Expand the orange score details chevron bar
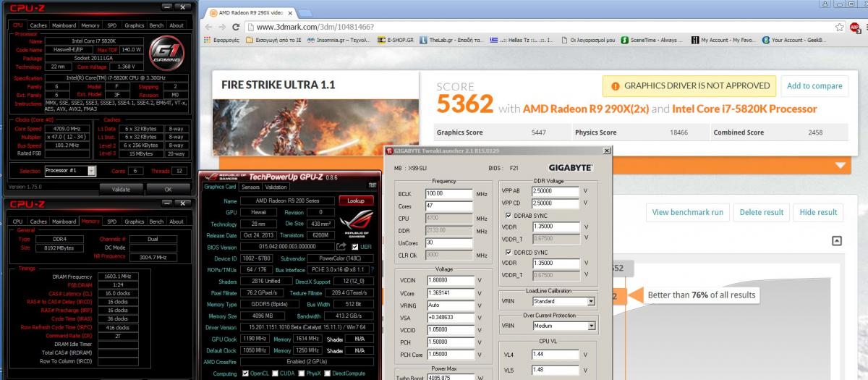 pyautogui.click(x=840, y=165)
